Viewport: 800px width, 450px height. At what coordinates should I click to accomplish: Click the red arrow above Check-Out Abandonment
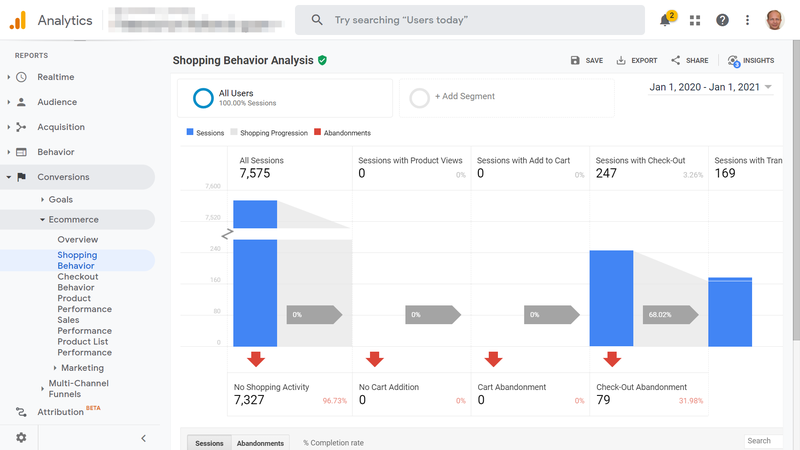pos(612,359)
